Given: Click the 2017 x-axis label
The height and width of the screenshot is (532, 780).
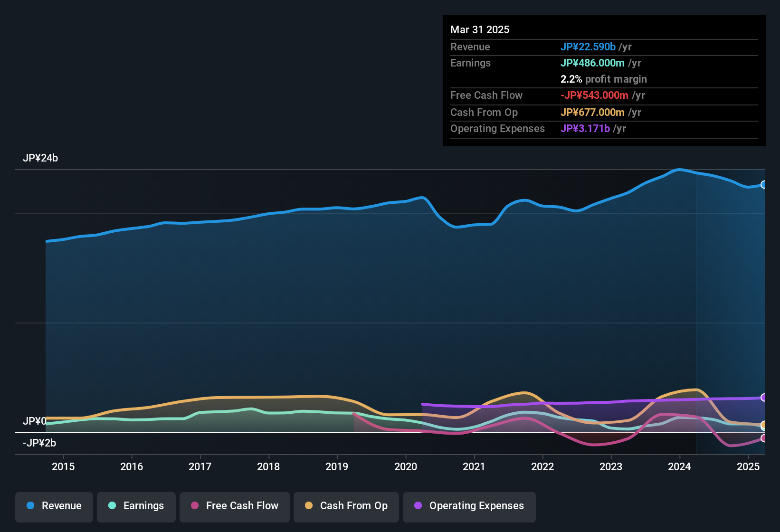Looking at the screenshot, I should (200, 466).
